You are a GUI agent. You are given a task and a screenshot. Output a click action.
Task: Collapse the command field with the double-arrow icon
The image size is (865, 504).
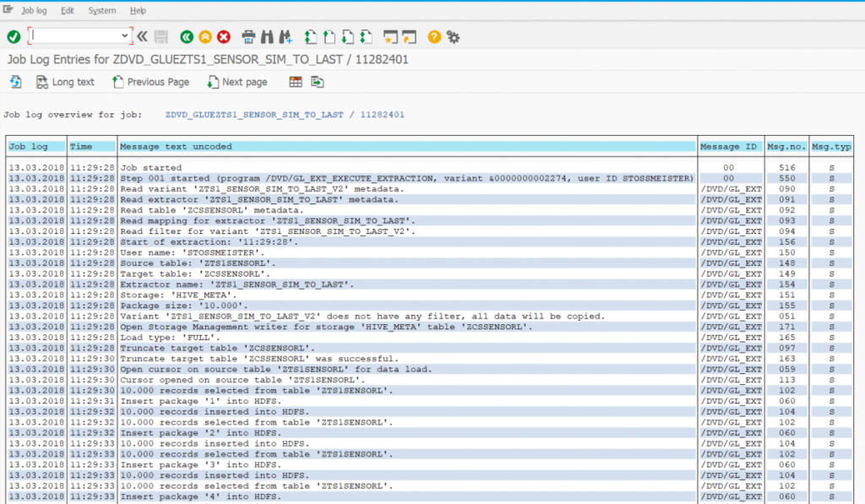[142, 37]
